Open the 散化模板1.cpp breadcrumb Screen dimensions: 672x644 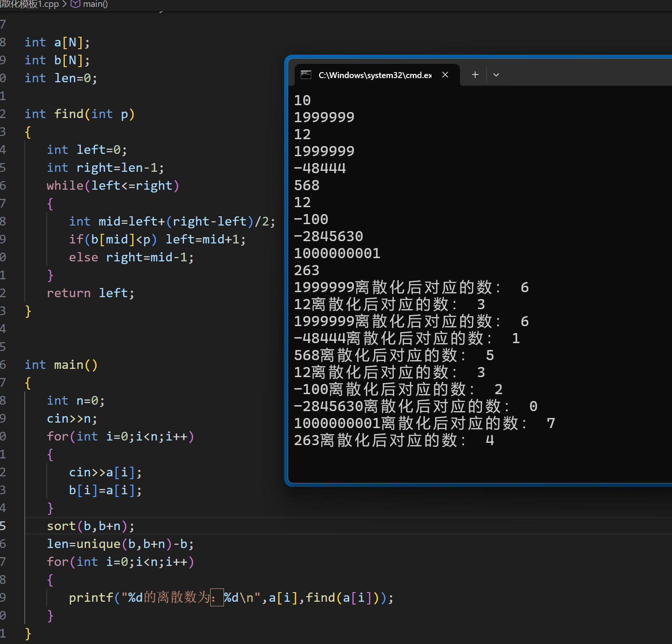[29, 4]
